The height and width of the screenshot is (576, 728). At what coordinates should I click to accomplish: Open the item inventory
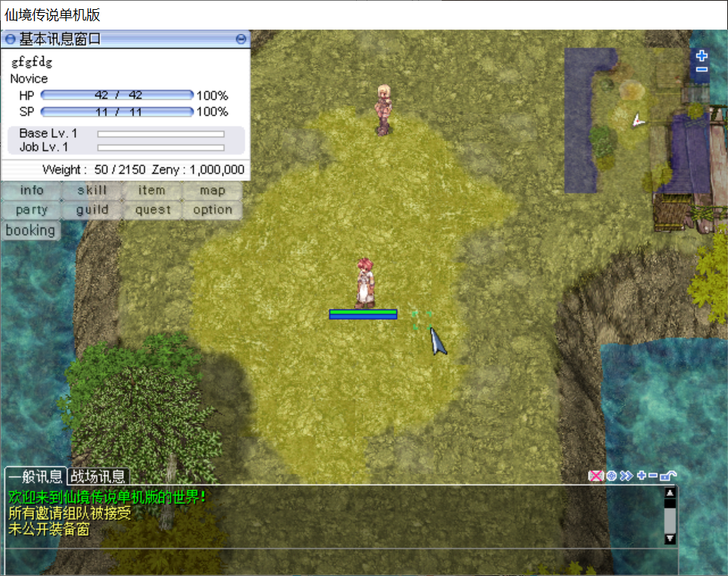pyautogui.click(x=152, y=190)
